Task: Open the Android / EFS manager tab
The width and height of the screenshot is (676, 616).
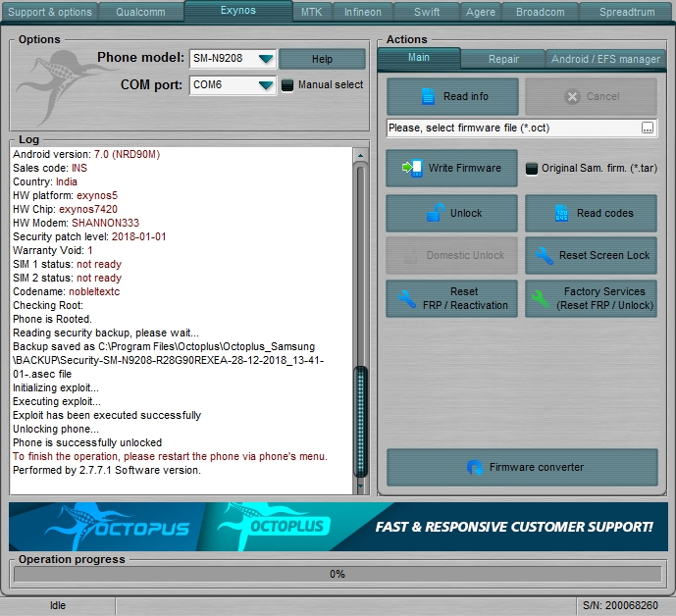Action: pyautogui.click(x=605, y=59)
